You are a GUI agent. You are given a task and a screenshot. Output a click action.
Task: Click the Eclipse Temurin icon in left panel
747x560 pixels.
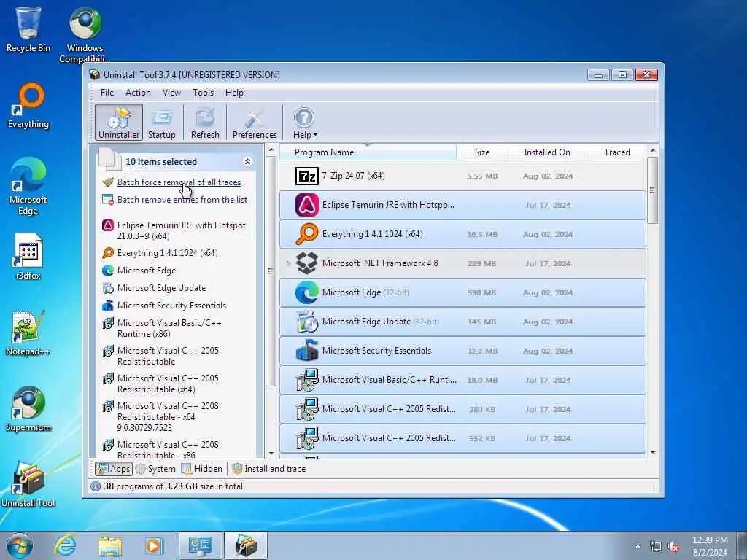pos(108,225)
